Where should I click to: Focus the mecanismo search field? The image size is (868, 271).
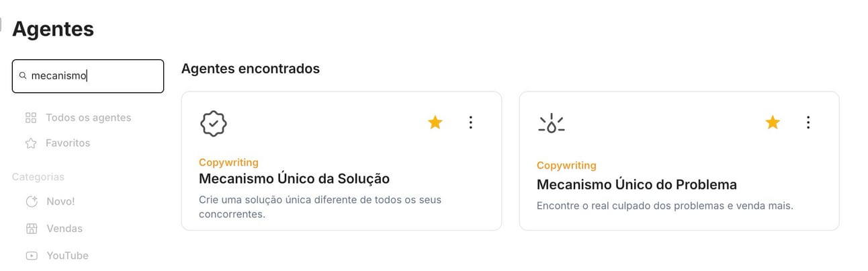[x=88, y=76]
